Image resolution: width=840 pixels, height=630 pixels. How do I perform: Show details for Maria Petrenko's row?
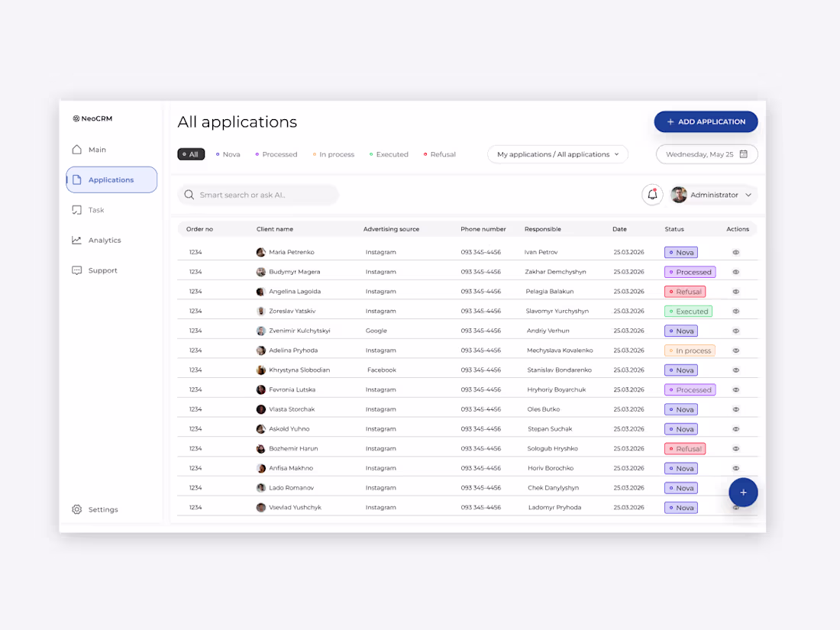coord(735,252)
